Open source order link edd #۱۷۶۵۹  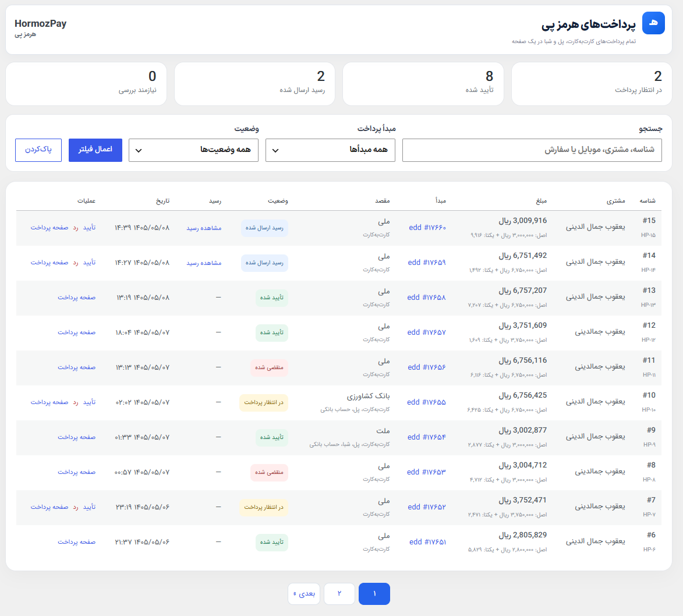point(427,262)
